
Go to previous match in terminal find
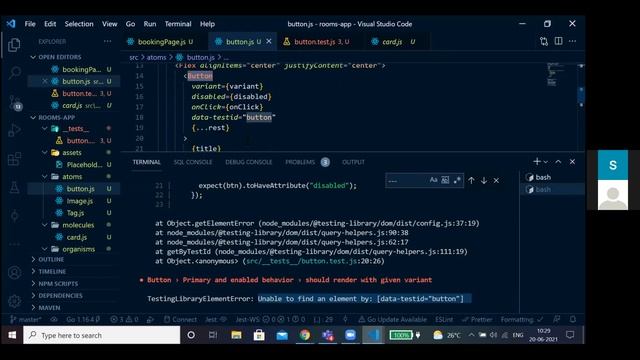471,180
